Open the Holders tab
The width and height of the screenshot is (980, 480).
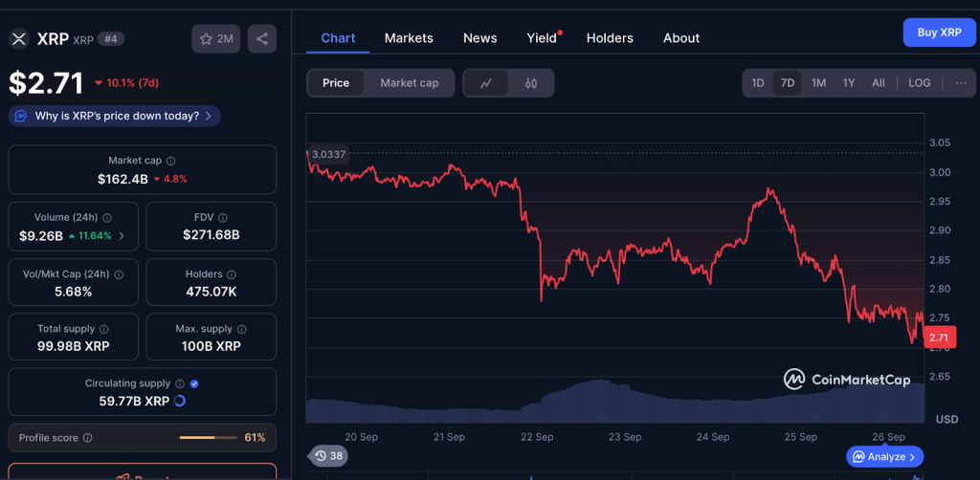point(610,38)
